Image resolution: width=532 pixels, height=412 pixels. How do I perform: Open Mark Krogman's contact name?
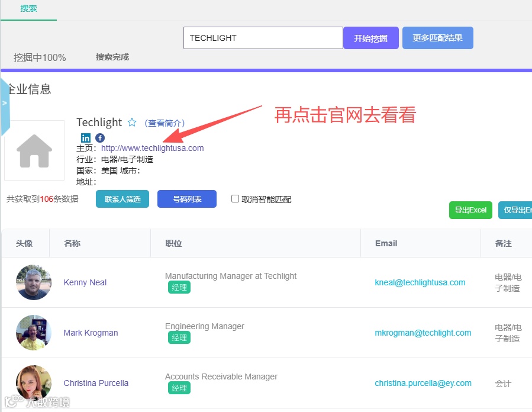point(91,333)
